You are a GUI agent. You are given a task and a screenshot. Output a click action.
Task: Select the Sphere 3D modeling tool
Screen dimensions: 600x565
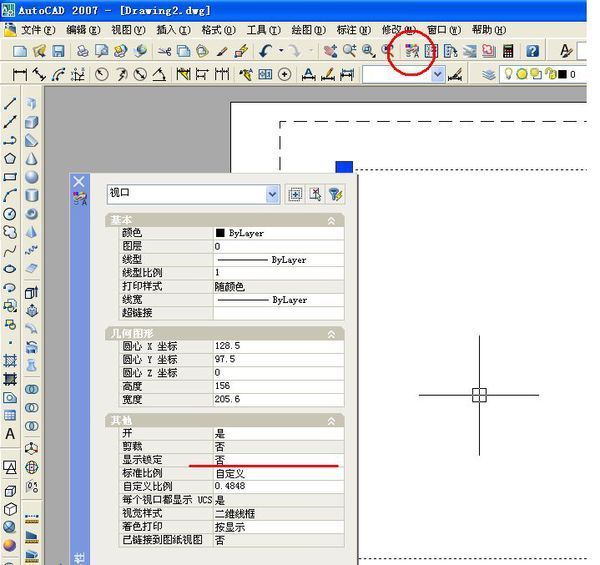(32, 177)
